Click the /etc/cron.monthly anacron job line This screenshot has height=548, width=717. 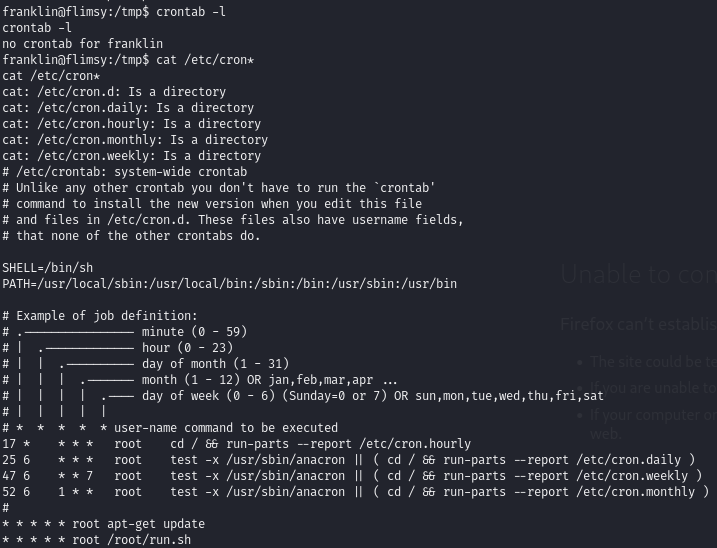coord(355,491)
